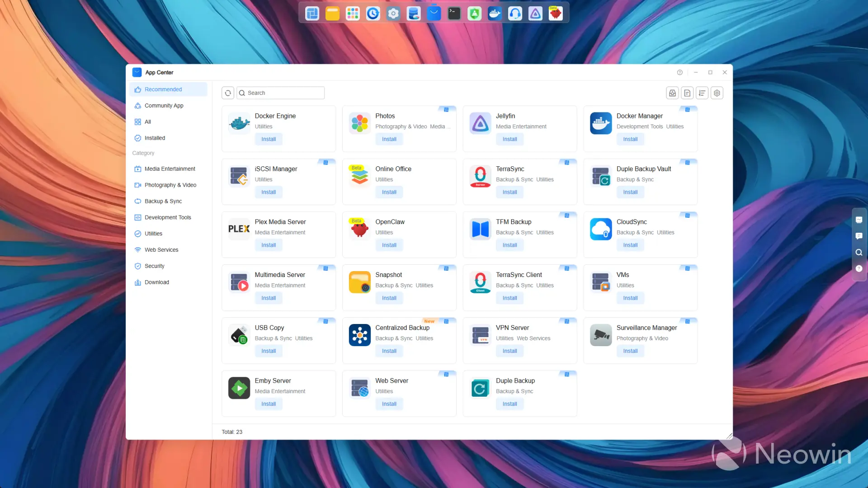Viewport: 868px width, 488px height.
Task: Install Docker Manager
Action: (630, 139)
